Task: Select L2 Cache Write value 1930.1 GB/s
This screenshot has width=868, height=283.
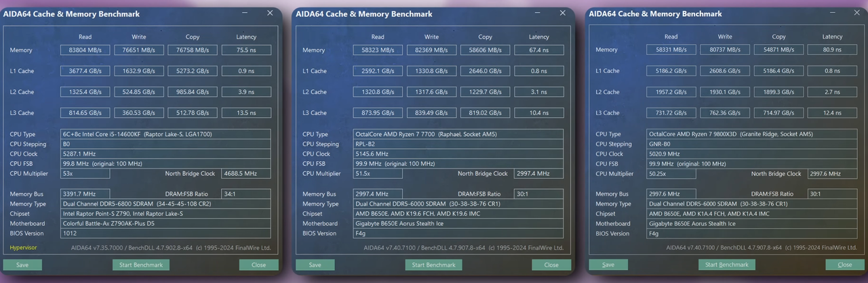Action: pyautogui.click(x=725, y=92)
